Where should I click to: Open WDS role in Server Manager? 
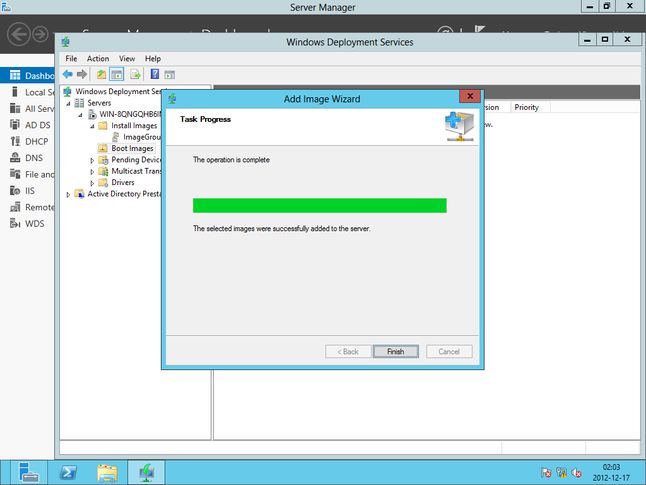point(27,224)
